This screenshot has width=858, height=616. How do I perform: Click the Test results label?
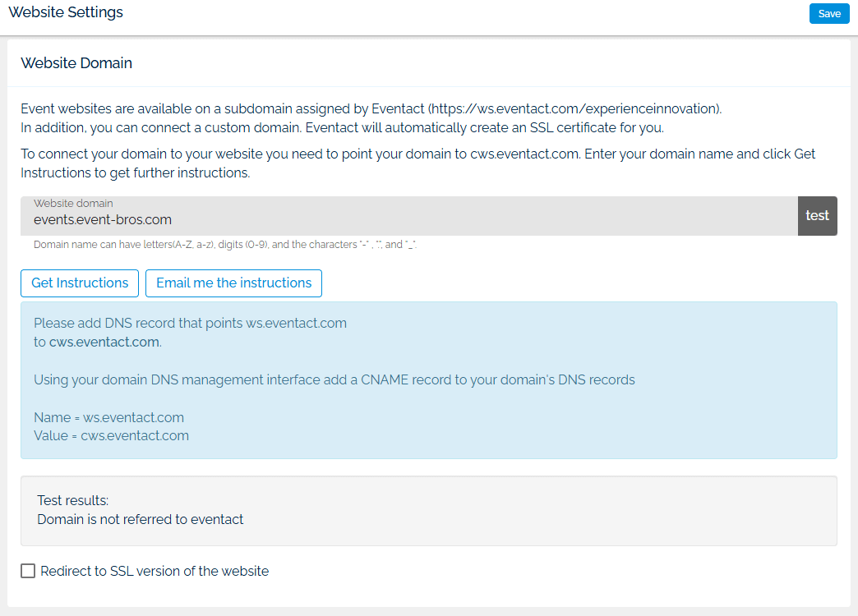coord(73,500)
